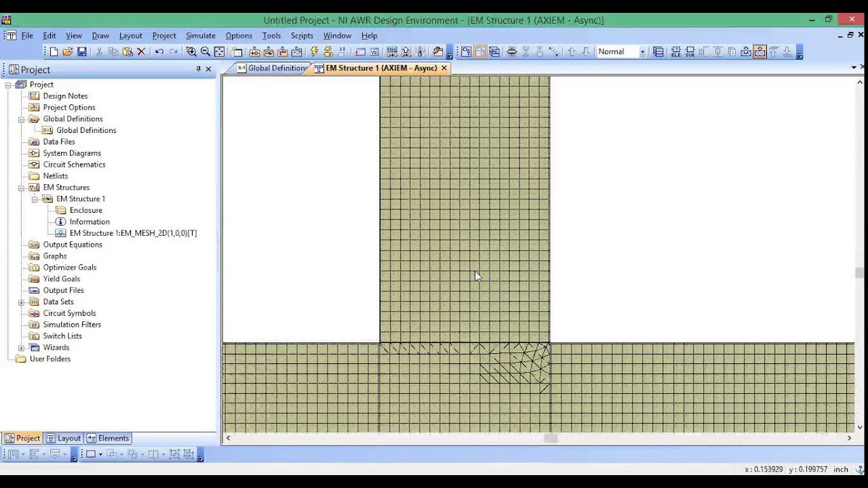Click the down arrow icon in EM toolbar
Viewport: 868px width, 488px height.
[x=586, y=52]
